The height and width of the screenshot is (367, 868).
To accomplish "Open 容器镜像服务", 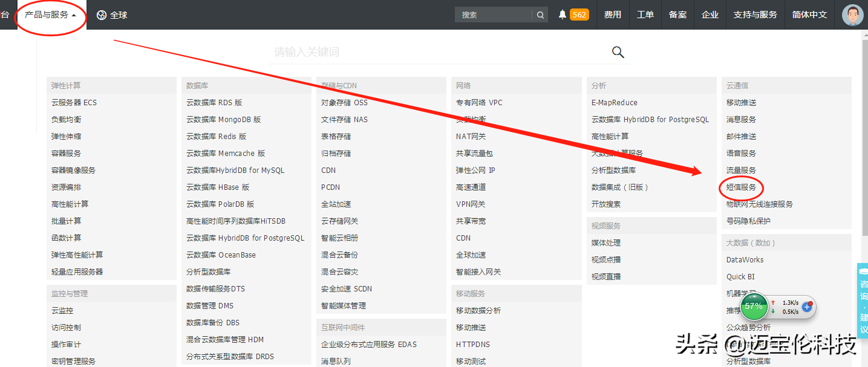I will point(74,171).
